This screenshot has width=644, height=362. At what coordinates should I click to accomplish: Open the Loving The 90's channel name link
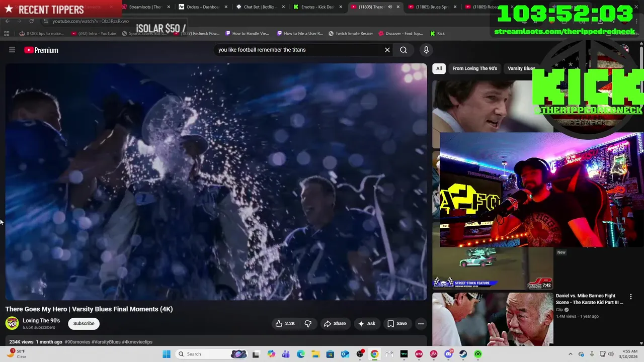pos(41,321)
